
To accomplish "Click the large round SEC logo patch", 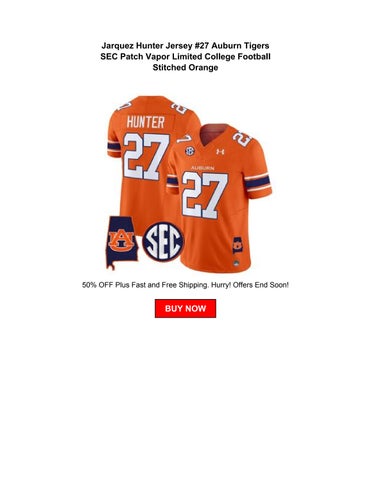I will pyautogui.click(x=163, y=242).
